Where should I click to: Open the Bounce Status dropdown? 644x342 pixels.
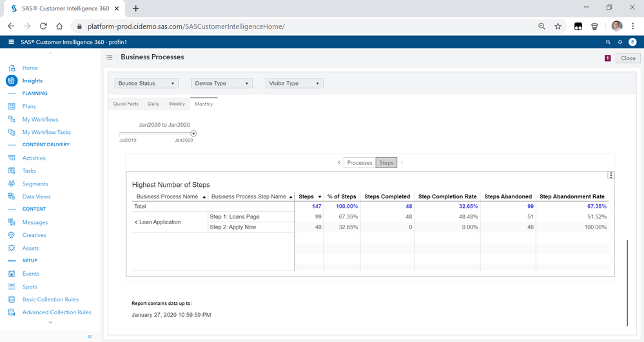[x=146, y=84]
